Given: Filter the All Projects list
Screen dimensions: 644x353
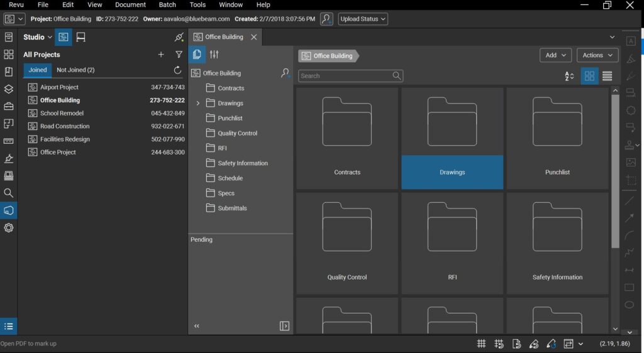Looking at the screenshot, I should click(179, 55).
